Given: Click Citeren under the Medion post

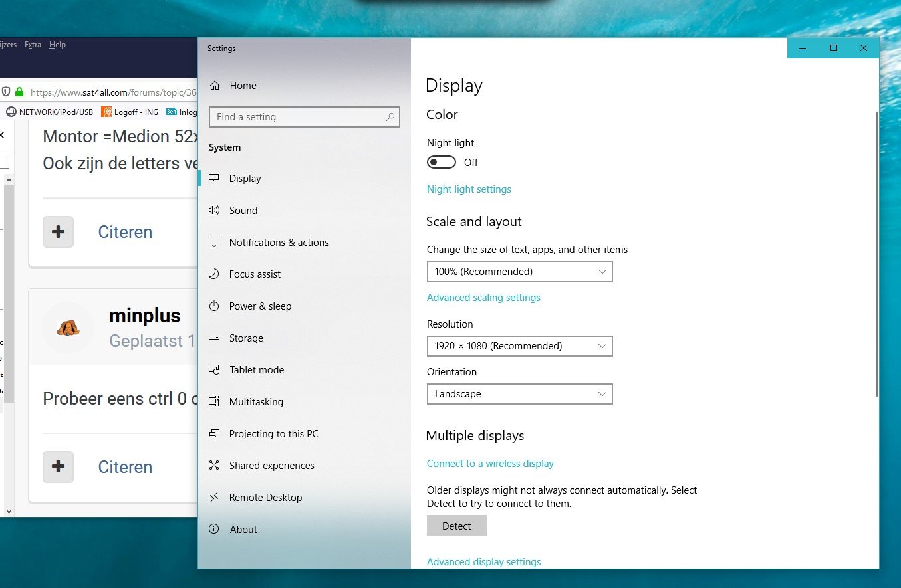Looking at the screenshot, I should tap(125, 232).
